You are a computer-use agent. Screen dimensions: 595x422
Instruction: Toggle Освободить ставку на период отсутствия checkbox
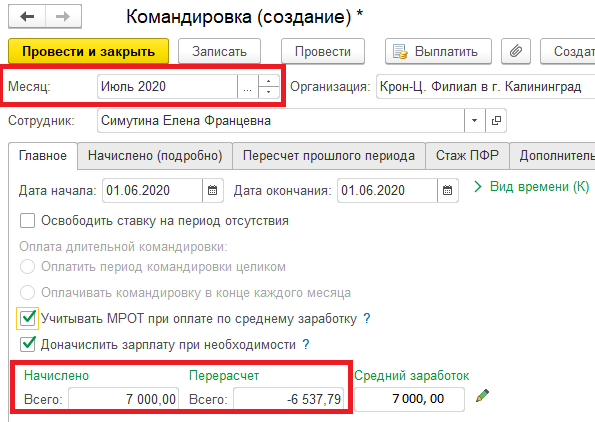coord(27,220)
